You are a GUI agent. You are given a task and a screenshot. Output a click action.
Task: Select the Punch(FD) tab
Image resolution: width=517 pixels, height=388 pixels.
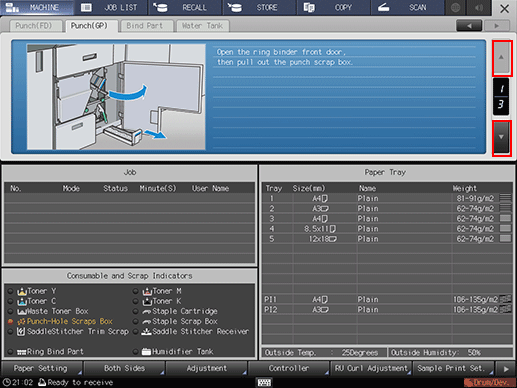(x=36, y=26)
